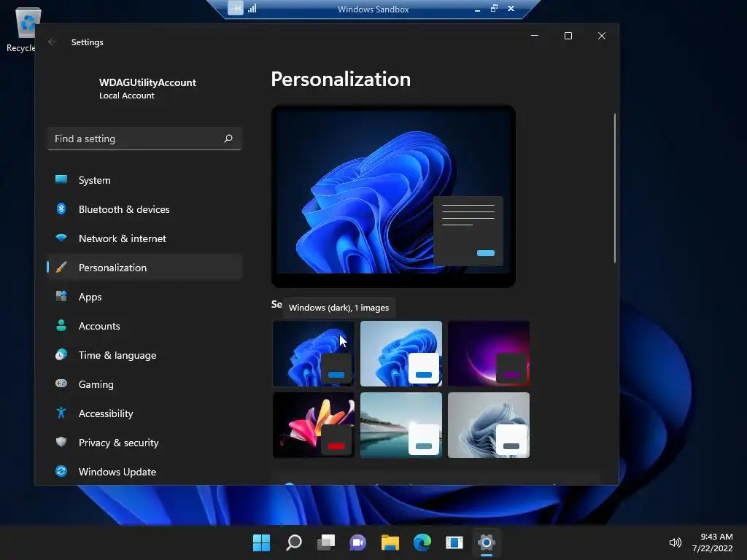
Task: Open File Explorer from taskbar
Action: pyautogui.click(x=390, y=542)
